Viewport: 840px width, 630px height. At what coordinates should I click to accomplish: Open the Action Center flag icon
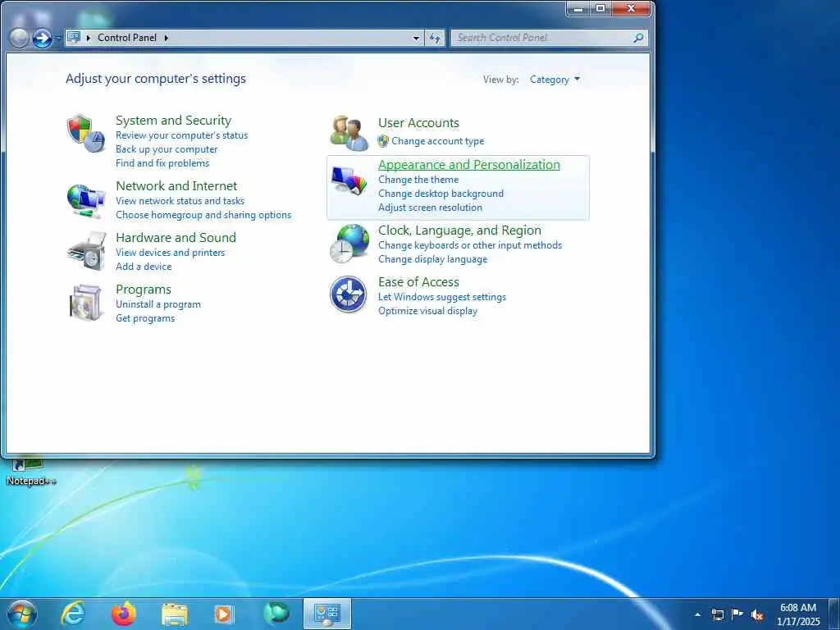[737, 614]
